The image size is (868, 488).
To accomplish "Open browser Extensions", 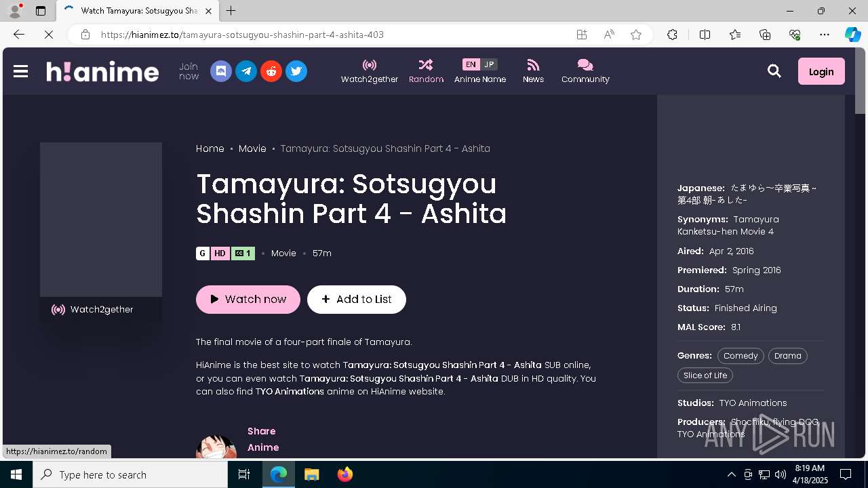I will (x=672, y=35).
